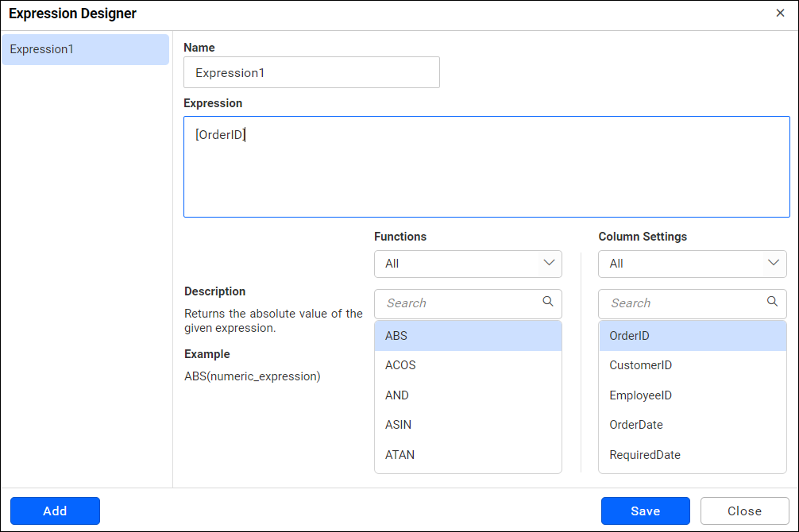Focus the Name input field
This screenshot has height=532, width=799.
311,72
